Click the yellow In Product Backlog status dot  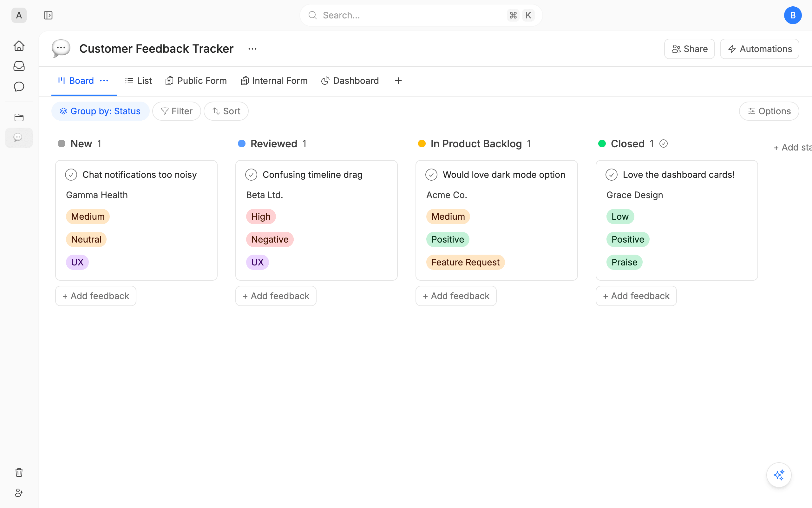click(422, 144)
